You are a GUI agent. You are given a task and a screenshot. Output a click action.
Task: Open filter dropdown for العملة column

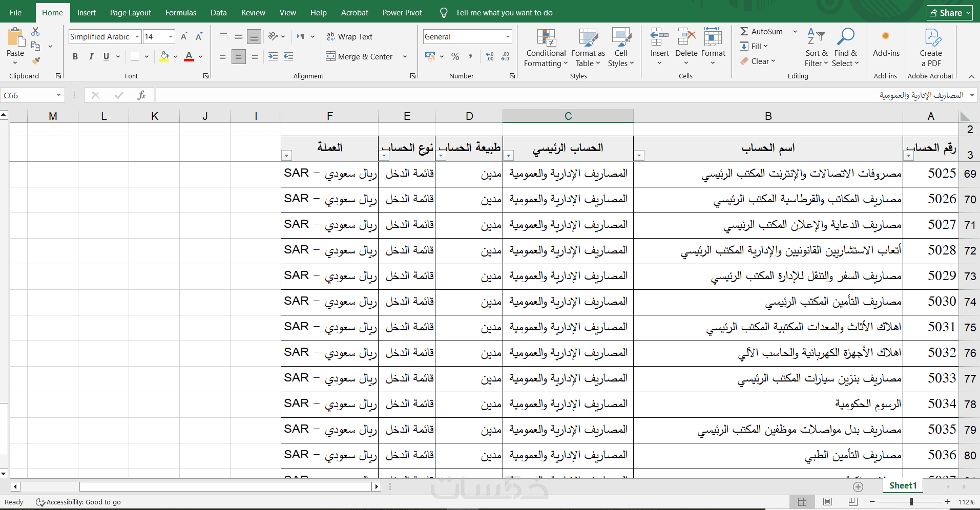pyautogui.click(x=287, y=155)
